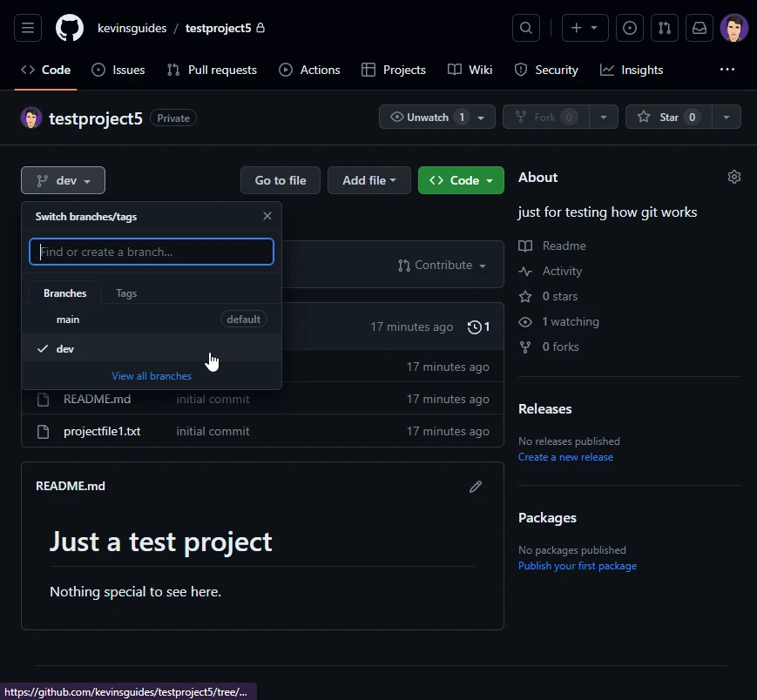Select the Branches tab in popup
757x700 pixels.
[64, 293]
